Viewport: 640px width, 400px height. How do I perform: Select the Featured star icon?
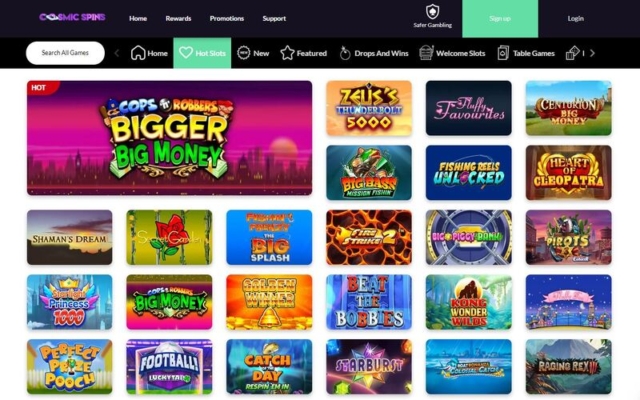click(x=287, y=53)
